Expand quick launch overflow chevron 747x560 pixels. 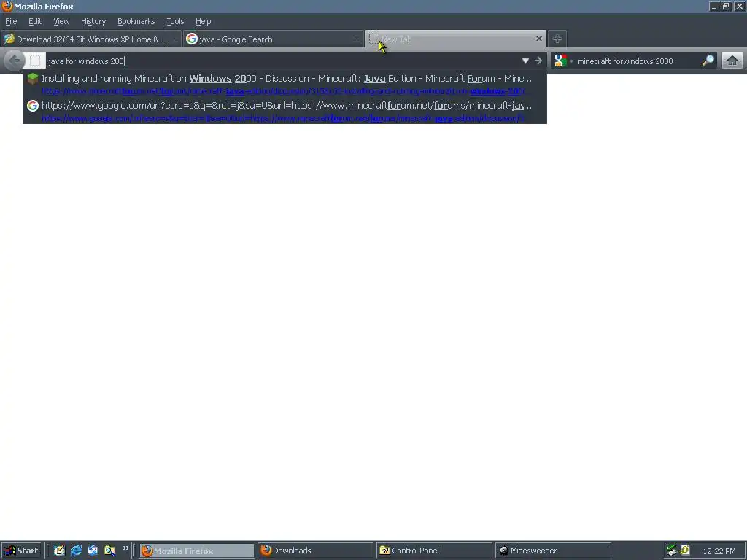[125, 548]
